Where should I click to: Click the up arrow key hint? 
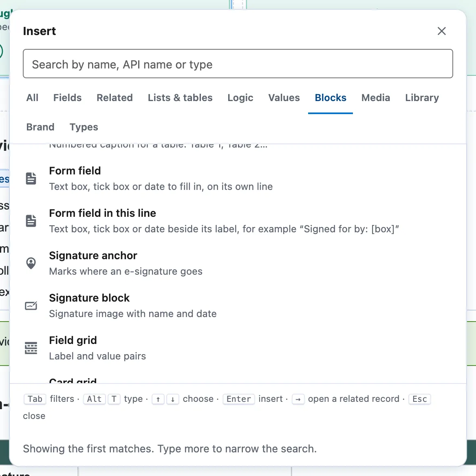(x=158, y=399)
